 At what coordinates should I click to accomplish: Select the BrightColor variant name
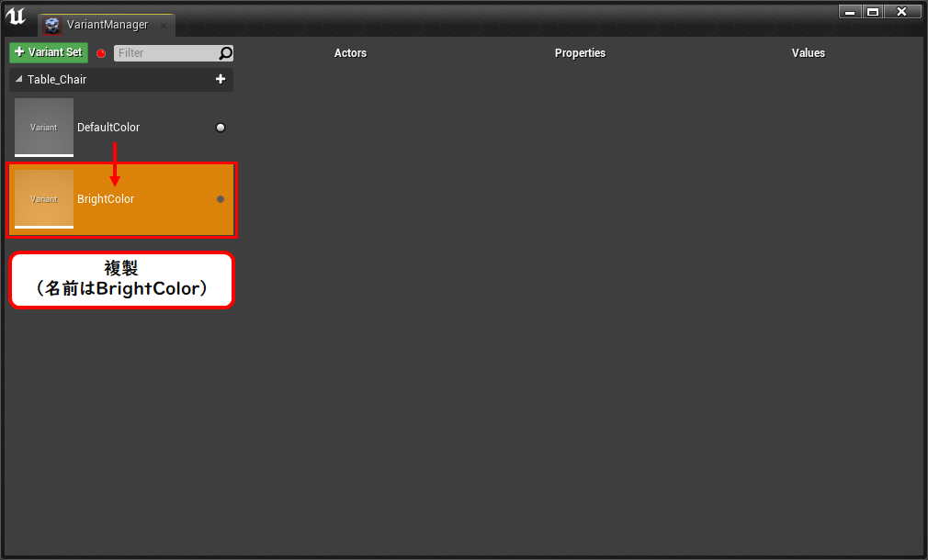(x=106, y=199)
